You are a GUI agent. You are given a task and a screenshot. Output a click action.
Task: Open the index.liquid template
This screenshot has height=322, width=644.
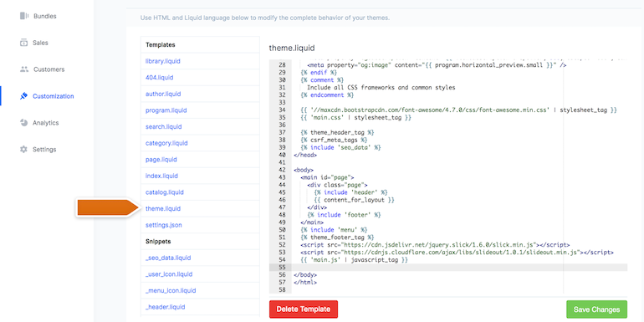coord(161,176)
